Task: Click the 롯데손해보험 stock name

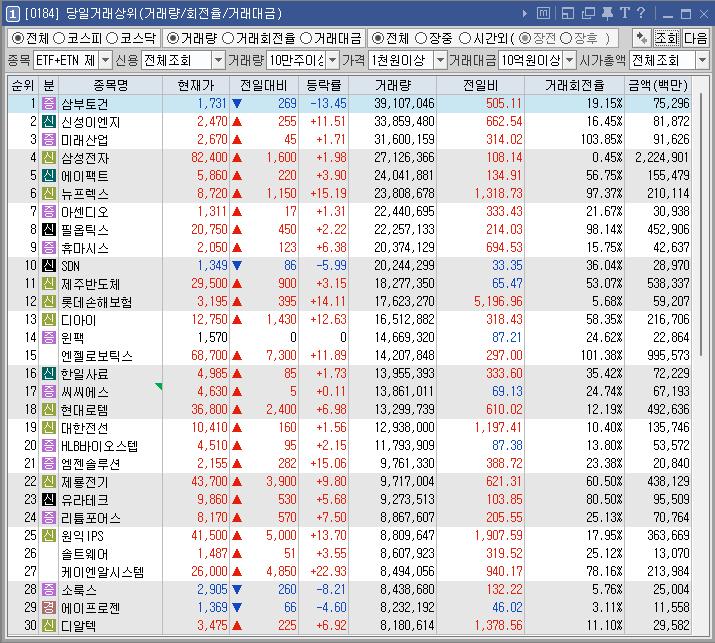Action: 97,302
